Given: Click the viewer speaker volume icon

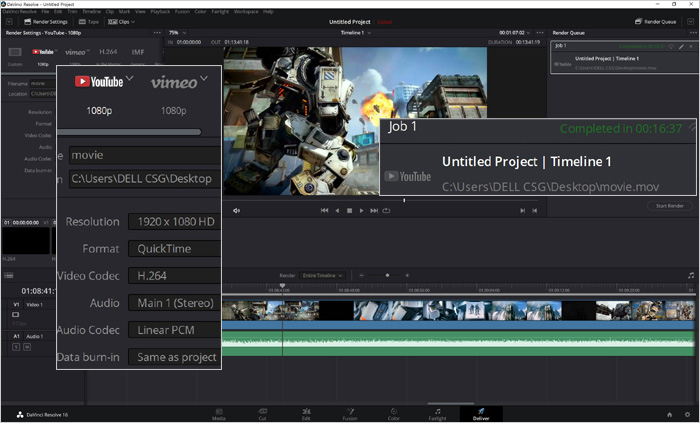Looking at the screenshot, I should (237, 211).
